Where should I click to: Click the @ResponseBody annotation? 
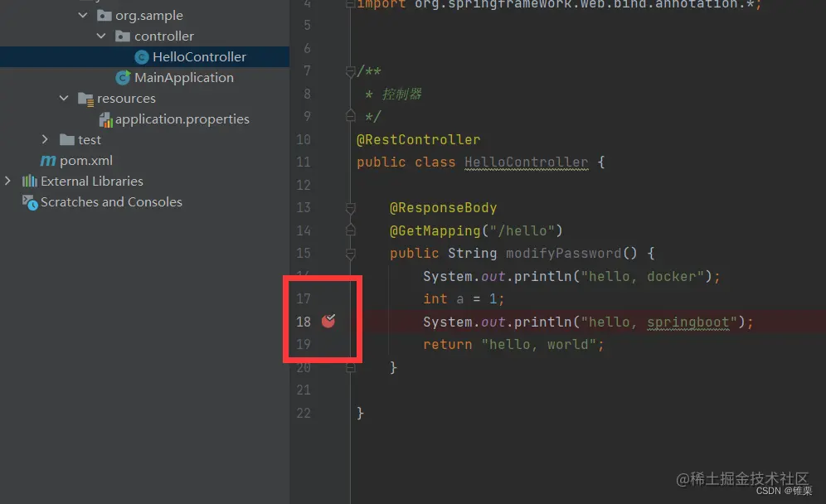pos(443,207)
